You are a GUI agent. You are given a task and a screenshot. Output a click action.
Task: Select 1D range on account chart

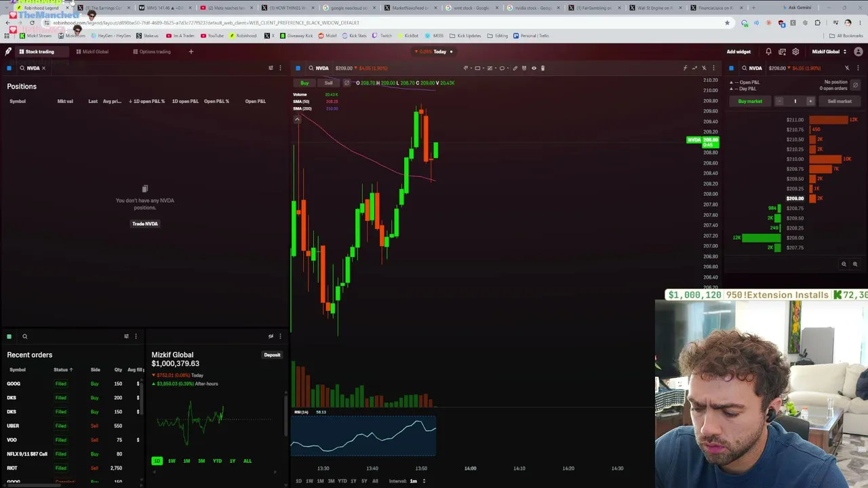[157, 461]
